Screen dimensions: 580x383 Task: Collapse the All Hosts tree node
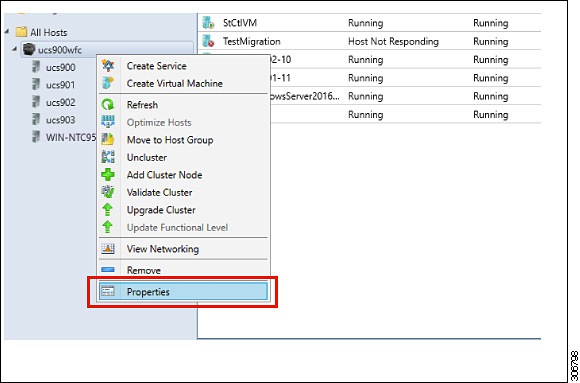[x=7, y=32]
